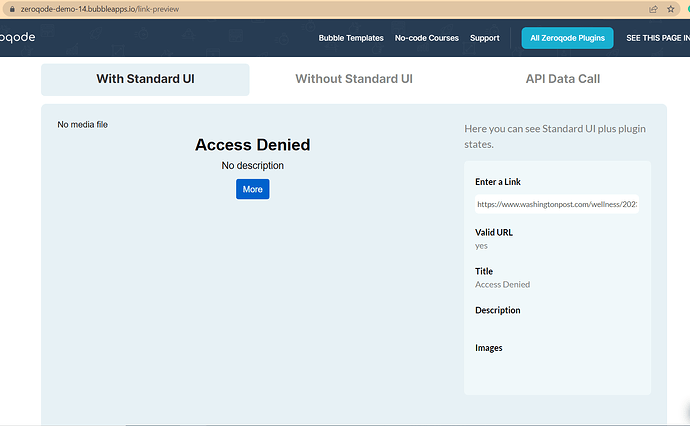Viewport: 690px width, 426px height.
Task: Open the Support page
Action: pyautogui.click(x=484, y=38)
